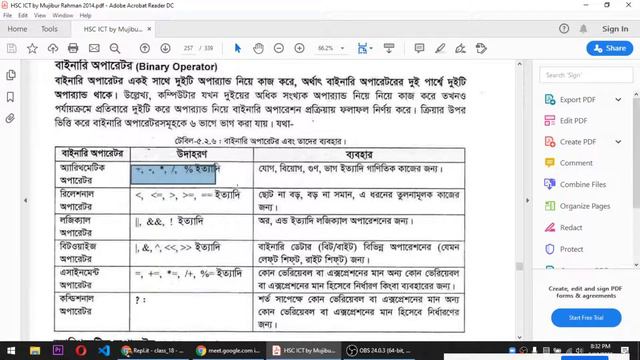
Task: Go to previous page arrow
Action: click(144, 49)
